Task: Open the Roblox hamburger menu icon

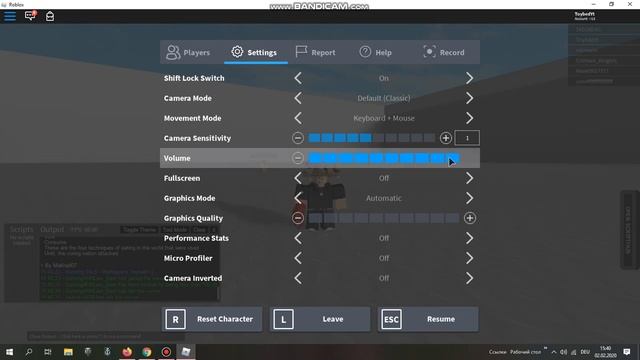Action: pos(10,16)
